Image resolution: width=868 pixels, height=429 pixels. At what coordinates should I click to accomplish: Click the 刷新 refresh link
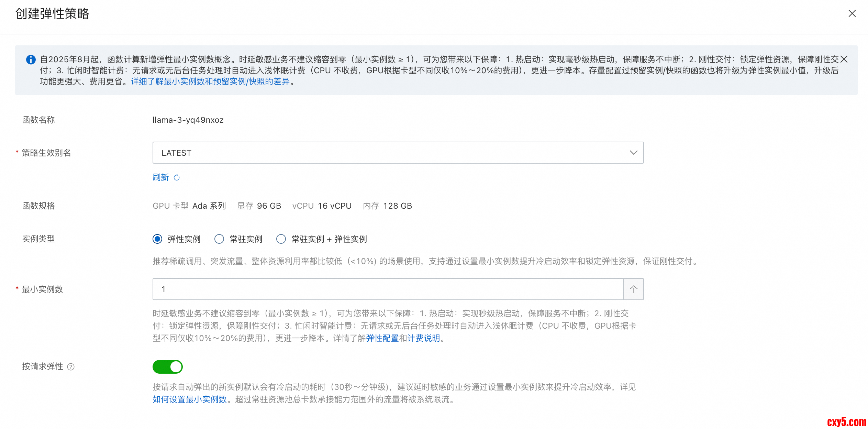(x=161, y=177)
